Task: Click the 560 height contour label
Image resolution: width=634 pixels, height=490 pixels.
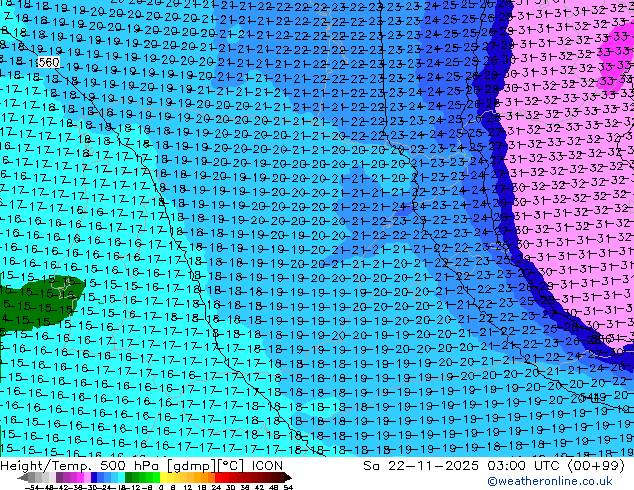Action: click(x=49, y=62)
